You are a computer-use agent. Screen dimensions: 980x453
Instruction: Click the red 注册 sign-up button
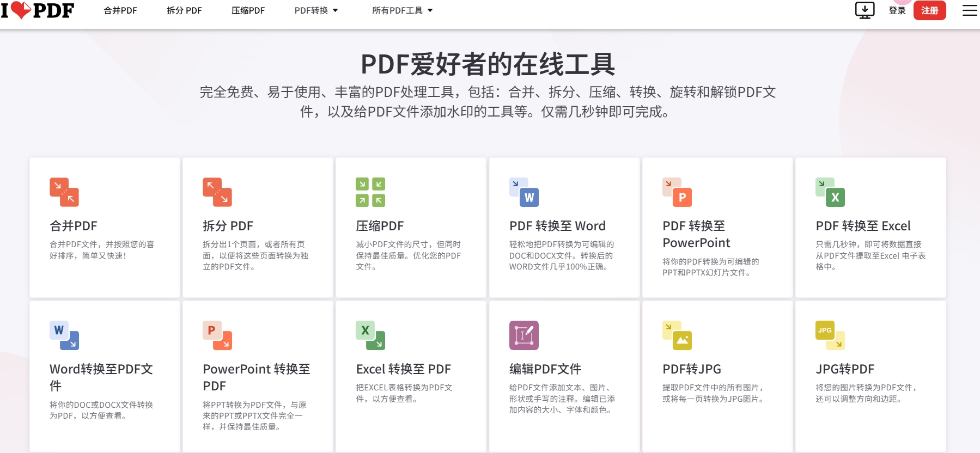coord(930,10)
